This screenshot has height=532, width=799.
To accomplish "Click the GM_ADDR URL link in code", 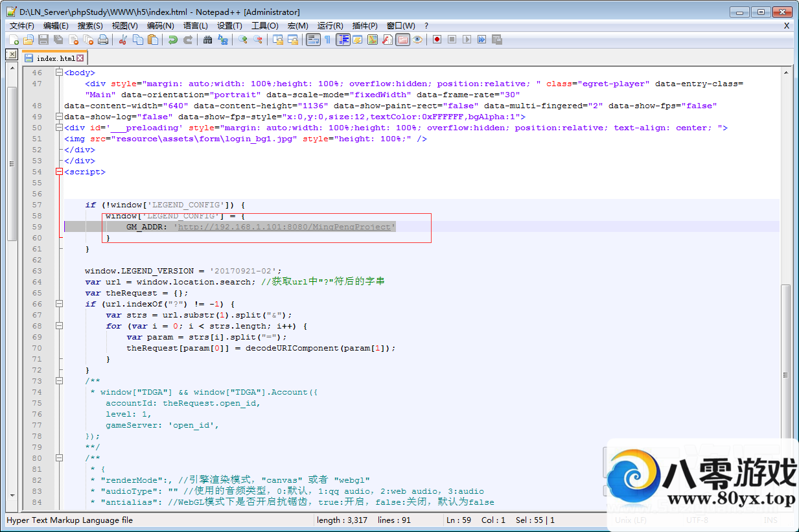I will pyautogui.click(x=284, y=227).
